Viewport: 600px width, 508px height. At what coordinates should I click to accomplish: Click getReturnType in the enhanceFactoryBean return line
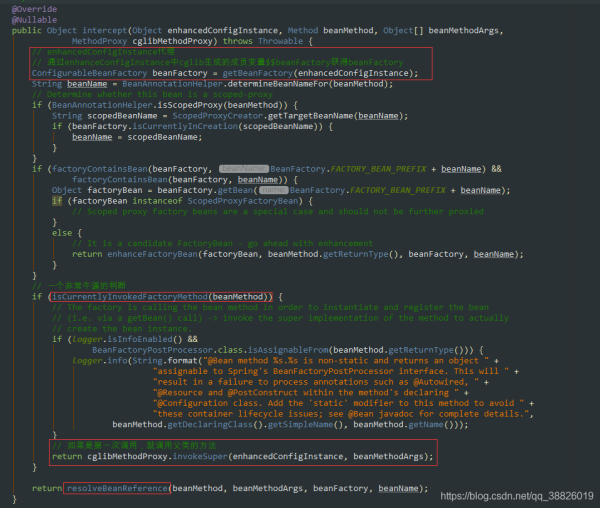[355, 254]
